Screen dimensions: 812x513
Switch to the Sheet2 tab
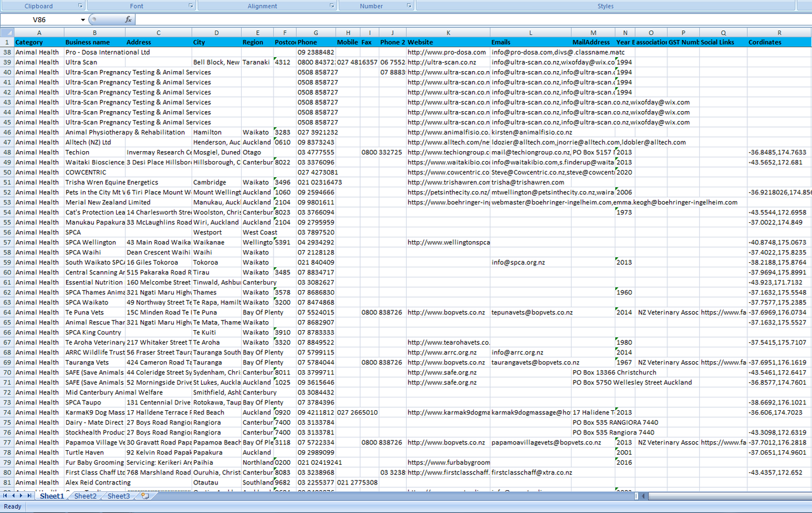(x=85, y=496)
